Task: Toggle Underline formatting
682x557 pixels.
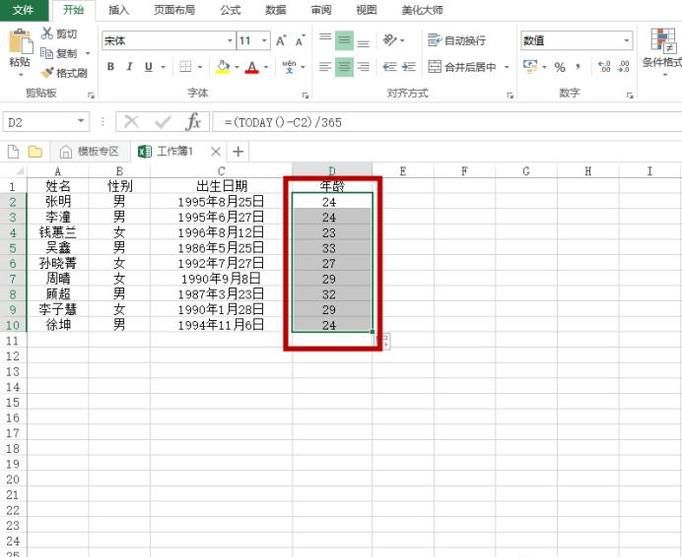Action: 148,67
